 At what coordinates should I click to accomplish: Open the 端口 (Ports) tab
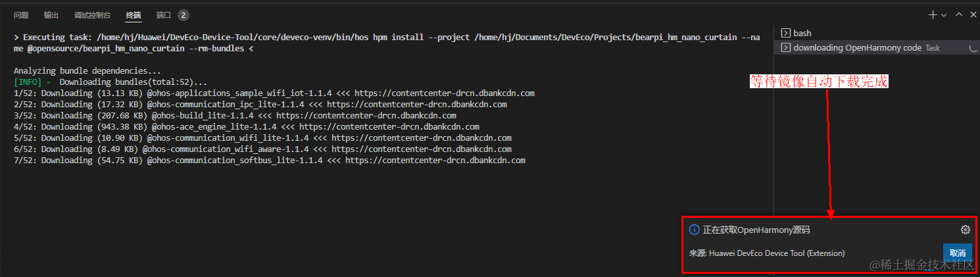click(x=164, y=14)
